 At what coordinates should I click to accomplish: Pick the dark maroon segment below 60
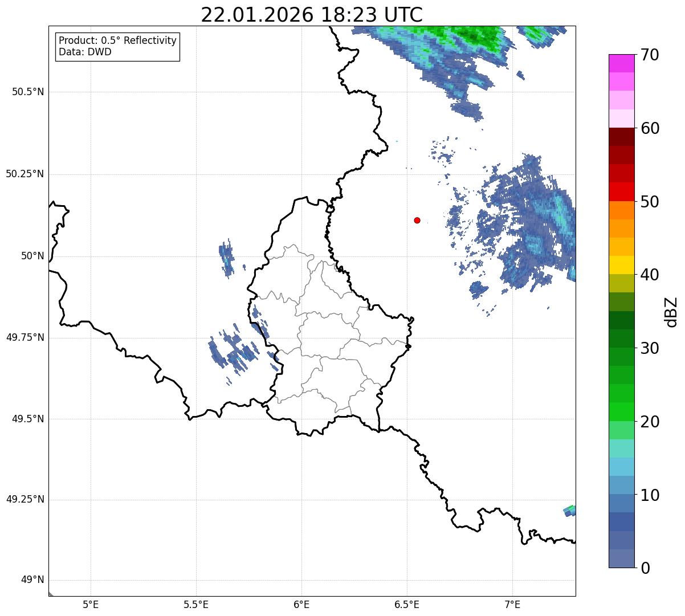622,137
